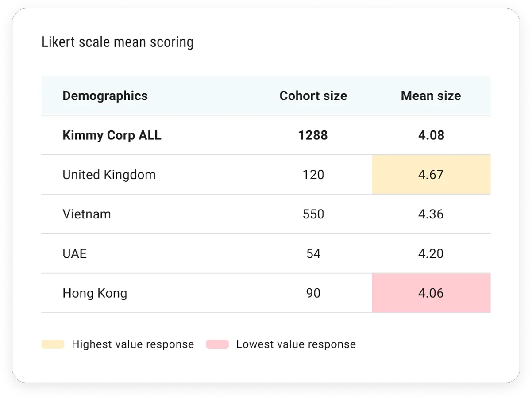Click the pink 4.06 mean cell
Screen dimensions: 532x398
pos(431,293)
